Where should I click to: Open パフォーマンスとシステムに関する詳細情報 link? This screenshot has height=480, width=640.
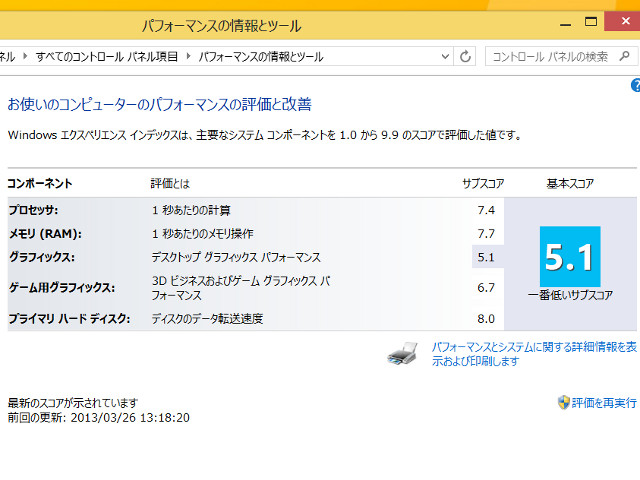point(534,354)
